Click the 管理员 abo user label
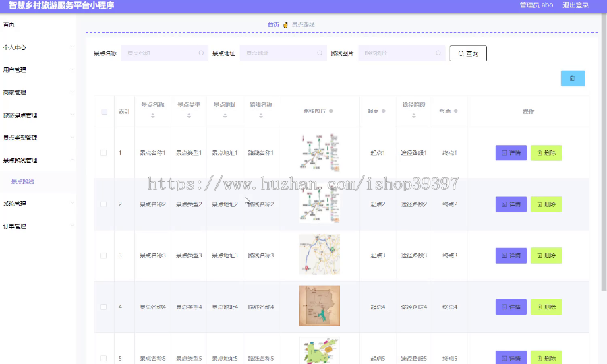The image size is (607, 364). [x=536, y=5]
